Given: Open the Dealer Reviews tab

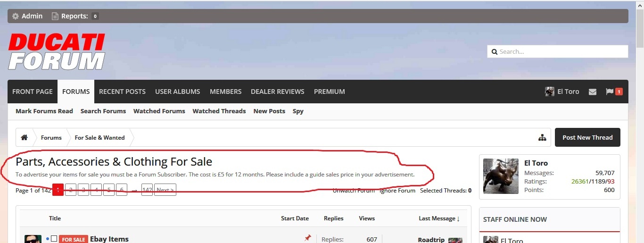Looking at the screenshot, I should [x=277, y=92].
